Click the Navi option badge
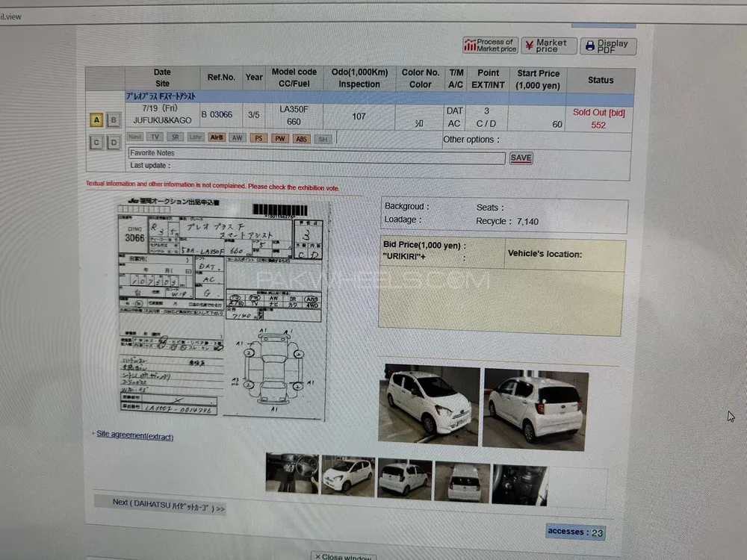 click(x=135, y=137)
